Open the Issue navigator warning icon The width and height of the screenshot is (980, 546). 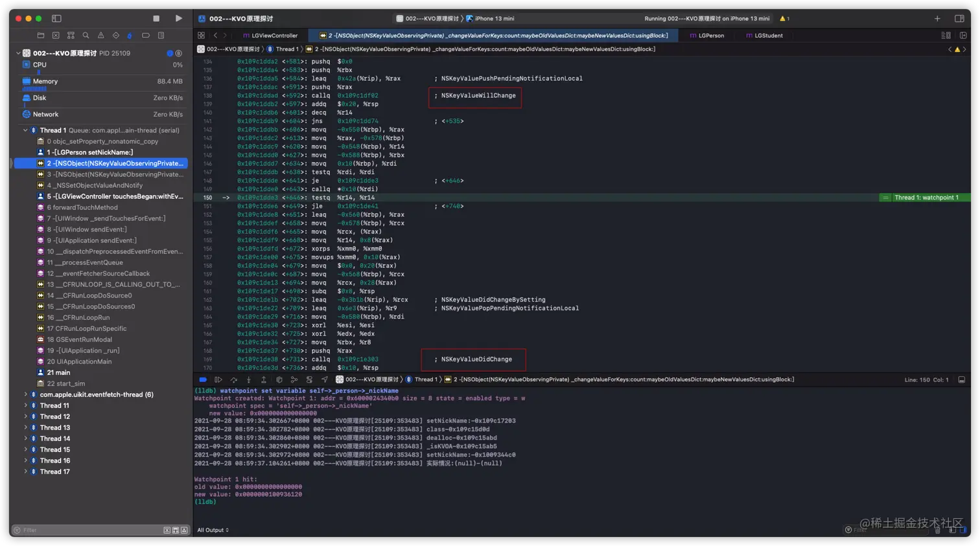point(100,36)
